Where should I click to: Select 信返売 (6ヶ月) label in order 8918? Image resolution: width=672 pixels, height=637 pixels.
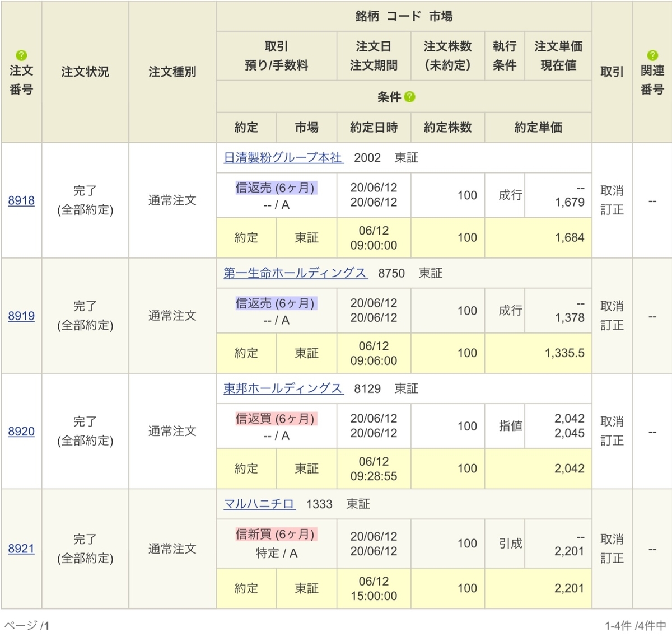click(x=276, y=188)
